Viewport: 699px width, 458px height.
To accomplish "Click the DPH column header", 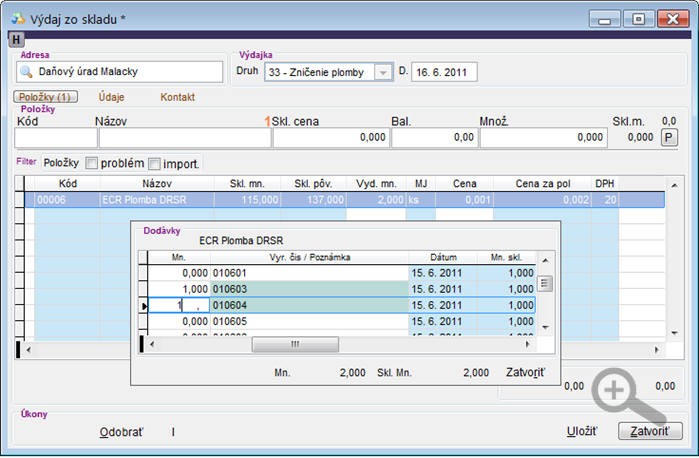I will click(604, 184).
